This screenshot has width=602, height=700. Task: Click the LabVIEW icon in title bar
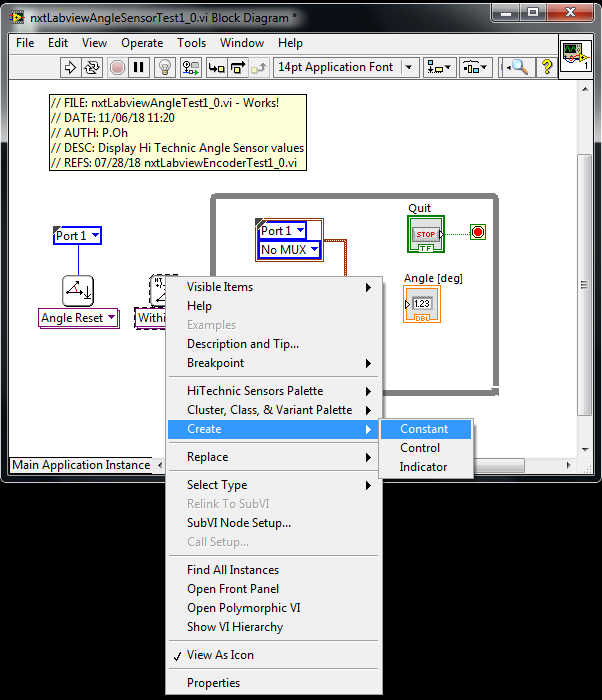click(17, 17)
